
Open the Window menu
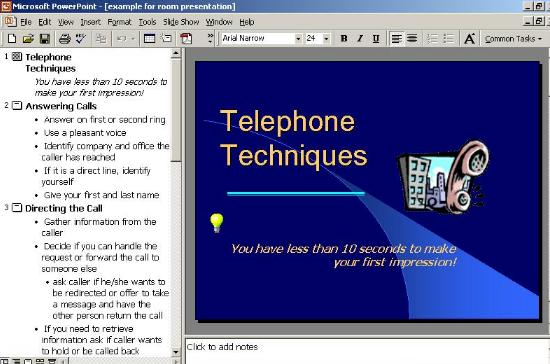tap(219, 22)
